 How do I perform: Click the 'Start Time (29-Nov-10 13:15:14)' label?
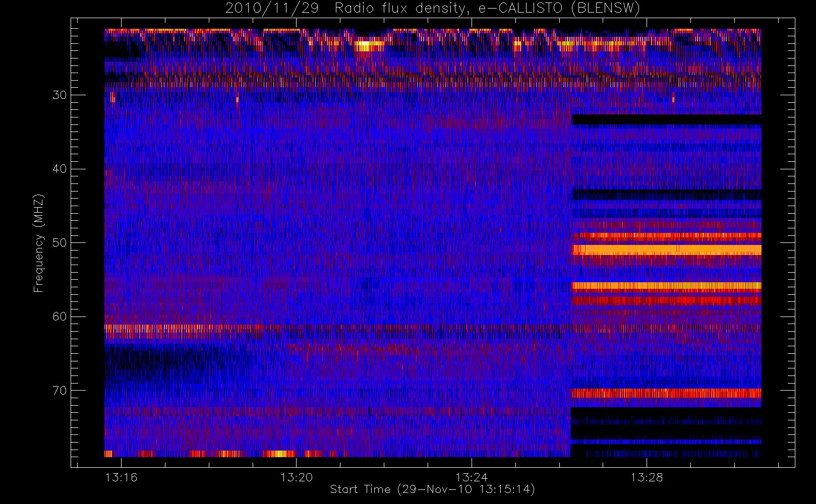pyautogui.click(x=433, y=489)
